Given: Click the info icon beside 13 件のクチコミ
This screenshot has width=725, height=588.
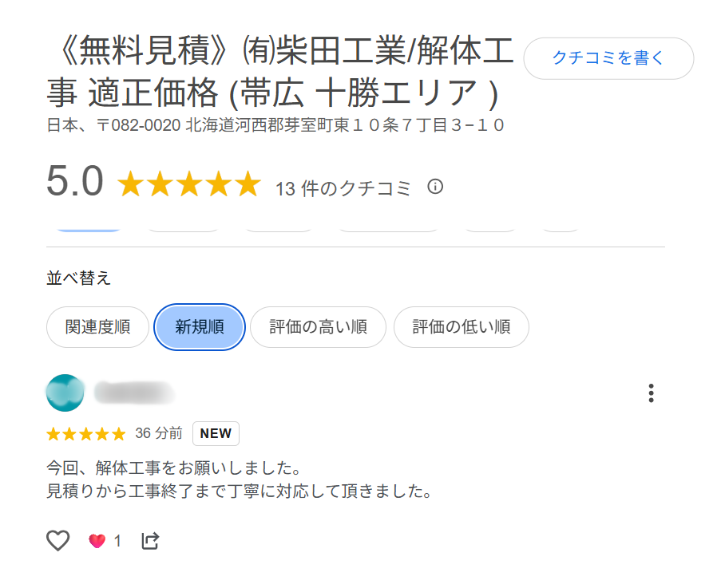Looking at the screenshot, I should click(x=435, y=187).
